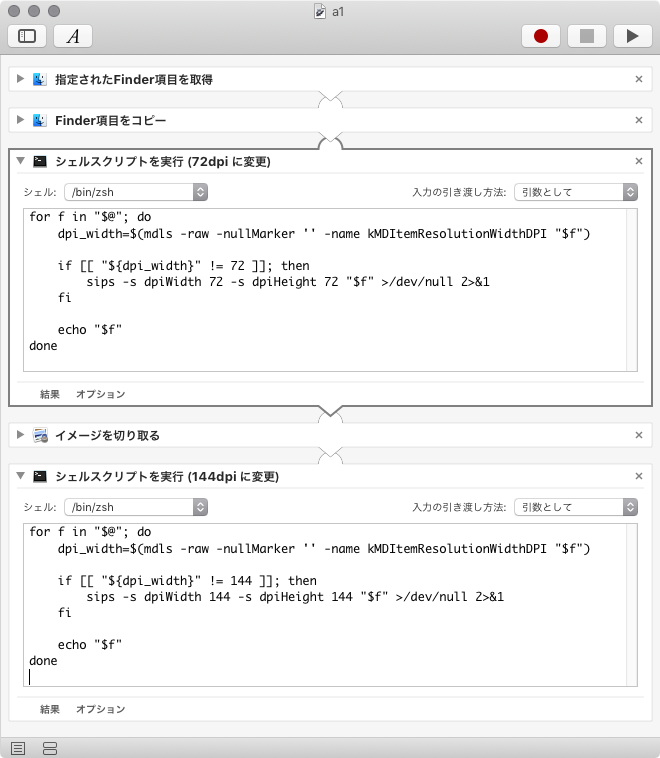Toggle the library sidebar button
This screenshot has width=660, height=758.
(x=27, y=36)
